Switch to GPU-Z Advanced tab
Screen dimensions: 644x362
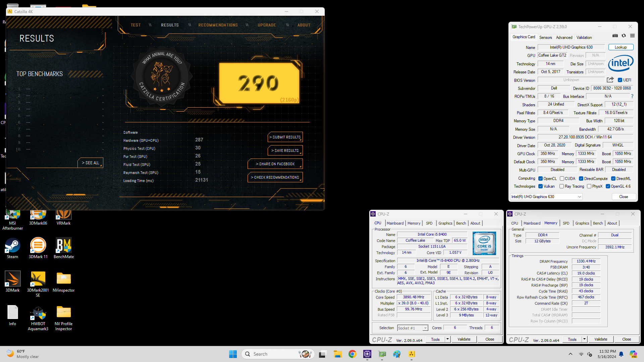click(564, 37)
